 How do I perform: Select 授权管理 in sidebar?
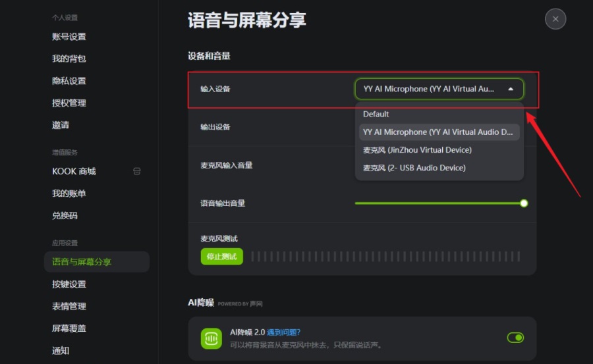tap(69, 103)
